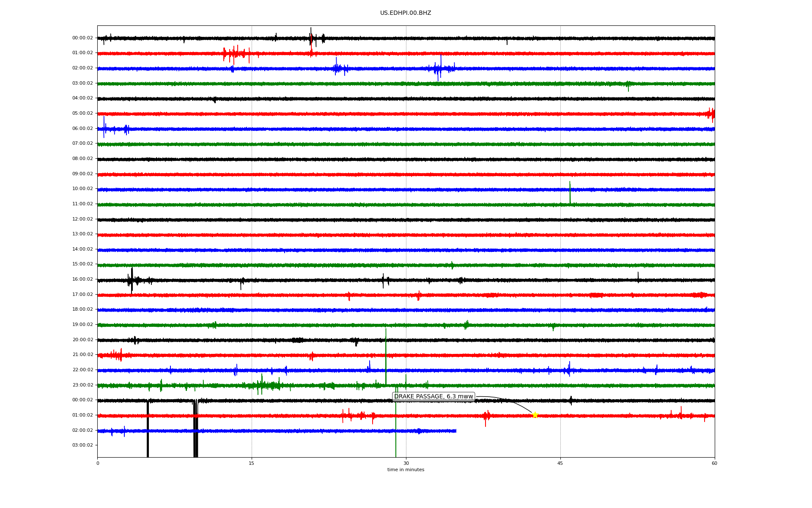Click the x-axis tick label 60
Viewport: 812px width, 508px height.
click(x=714, y=464)
